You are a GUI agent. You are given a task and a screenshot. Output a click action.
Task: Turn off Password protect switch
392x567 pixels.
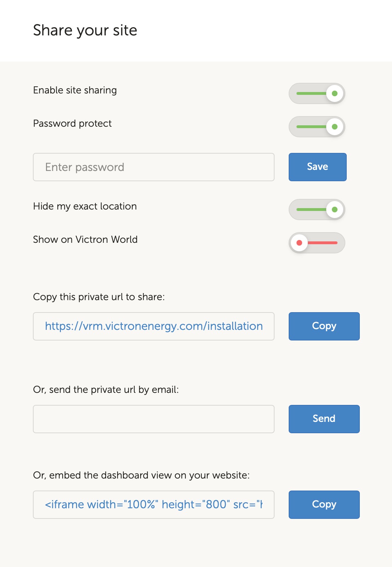tap(317, 127)
